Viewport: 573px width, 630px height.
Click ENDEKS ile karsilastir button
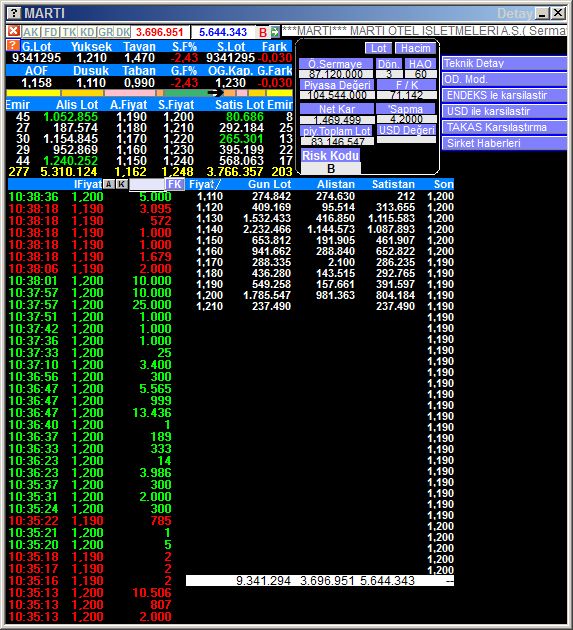(x=504, y=95)
